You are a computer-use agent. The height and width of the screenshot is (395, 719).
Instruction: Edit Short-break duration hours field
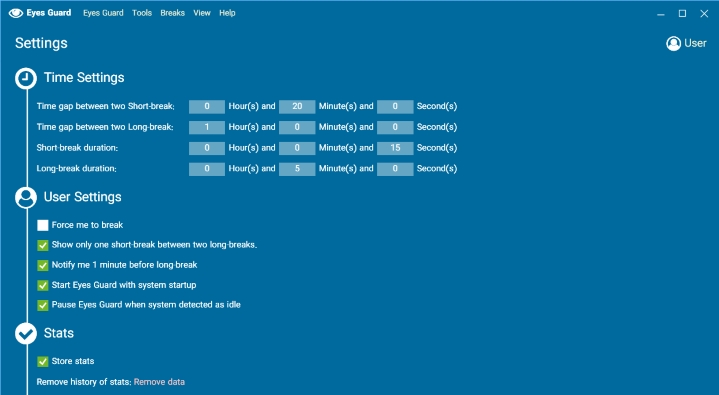coord(207,148)
